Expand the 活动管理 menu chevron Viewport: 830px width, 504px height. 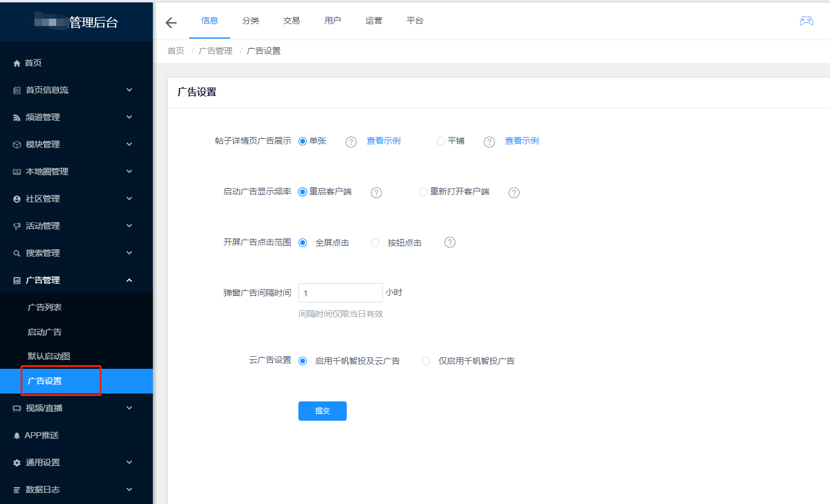point(129,226)
